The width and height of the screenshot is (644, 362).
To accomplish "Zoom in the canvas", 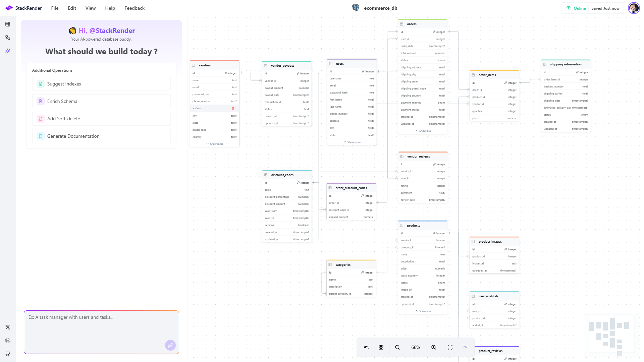I will [434, 347].
